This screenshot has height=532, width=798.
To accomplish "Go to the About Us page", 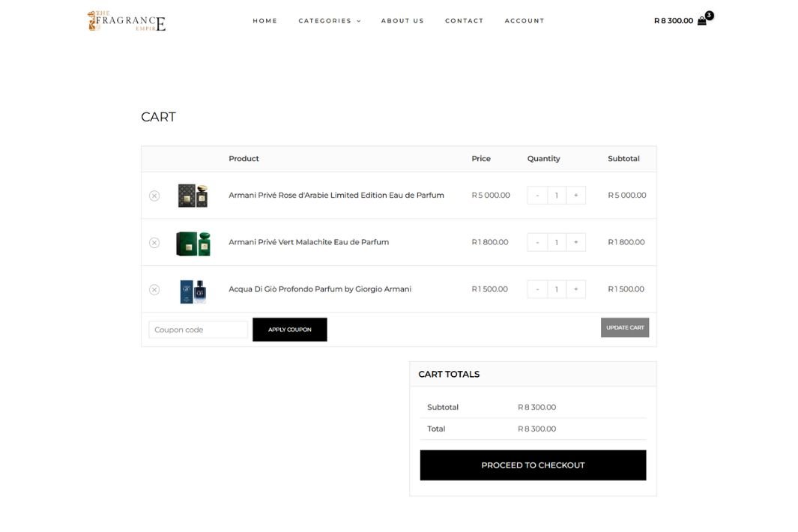I will [x=402, y=21].
